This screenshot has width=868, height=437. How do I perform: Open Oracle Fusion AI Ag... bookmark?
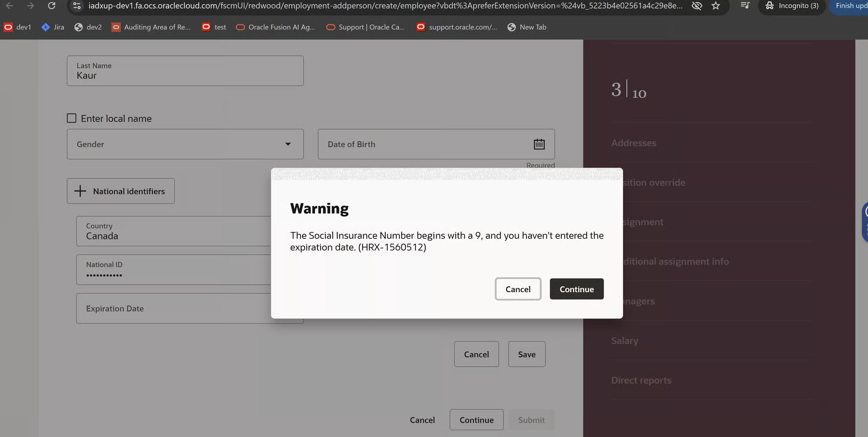(x=275, y=27)
